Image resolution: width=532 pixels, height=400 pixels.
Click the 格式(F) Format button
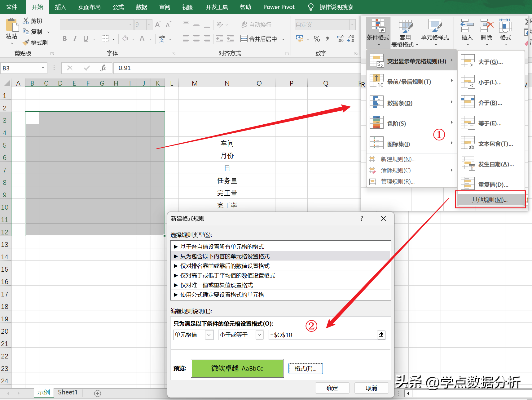coord(306,368)
